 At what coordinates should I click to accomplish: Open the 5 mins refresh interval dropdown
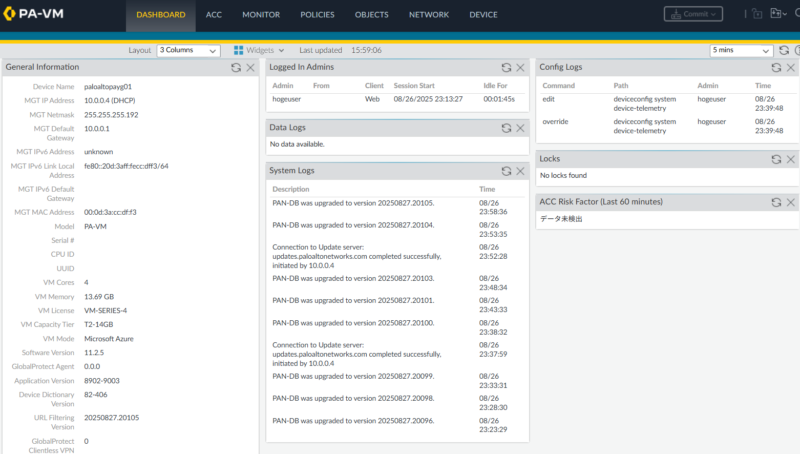741,50
